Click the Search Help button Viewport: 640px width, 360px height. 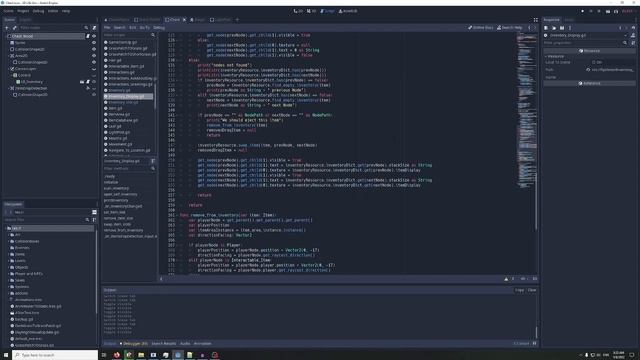(509, 28)
